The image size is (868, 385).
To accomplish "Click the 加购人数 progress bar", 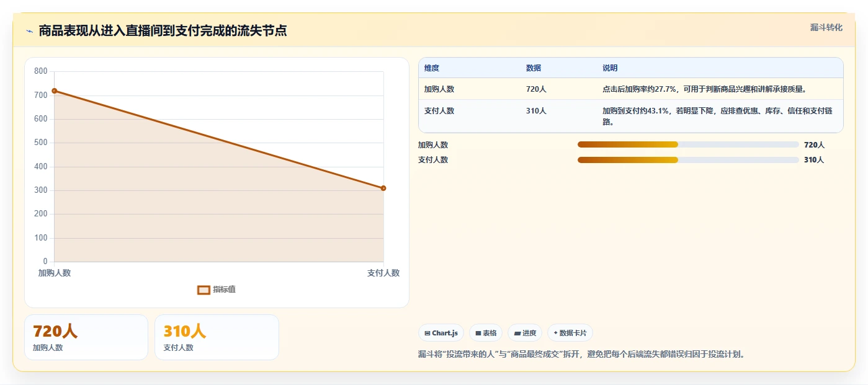I will [688, 145].
